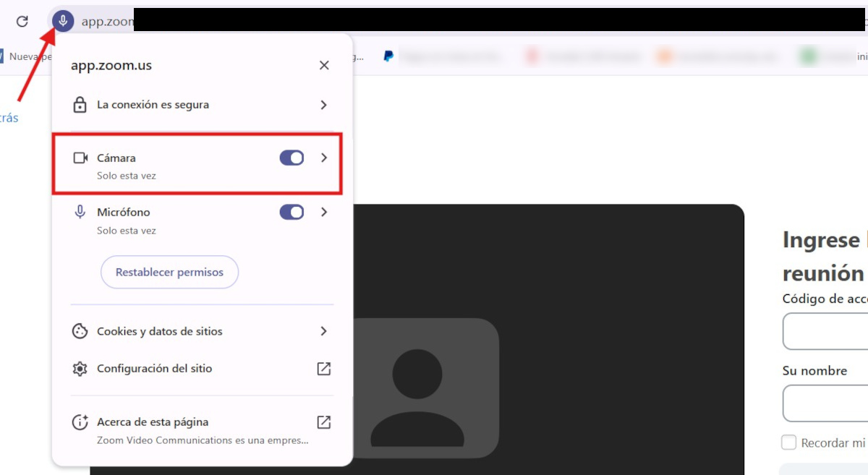Disable the Cámara permission toggle

(x=292, y=158)
